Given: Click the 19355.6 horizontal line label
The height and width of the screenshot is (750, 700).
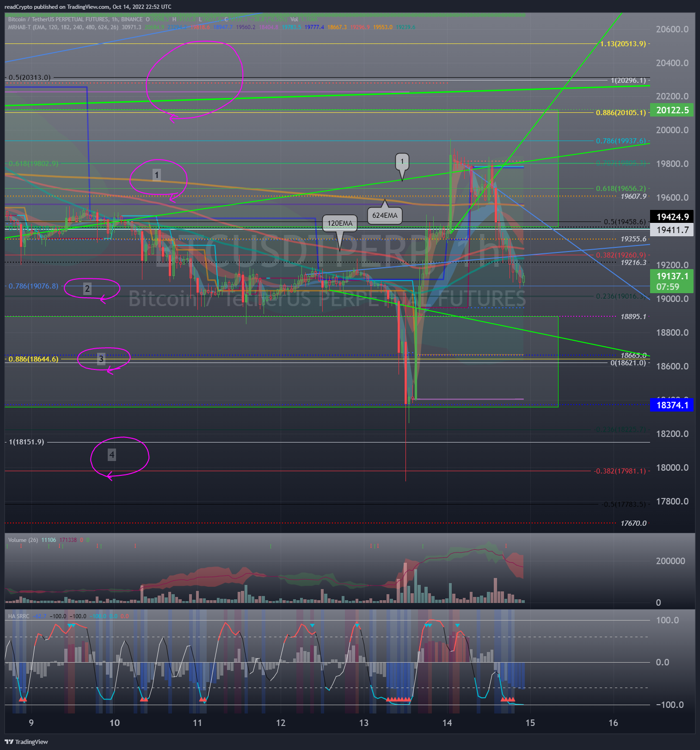Looking at the screenshot, I should click(x=633, y=239).
